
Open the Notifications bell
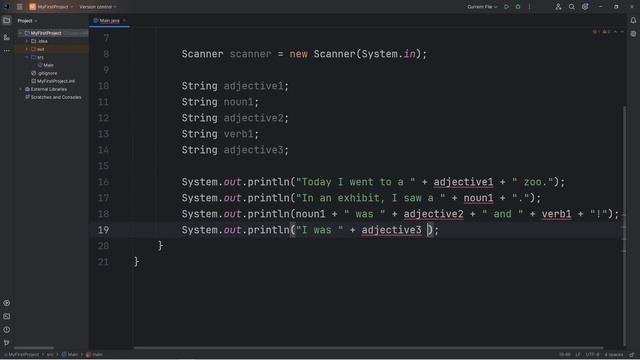click(x=633, y=20)
